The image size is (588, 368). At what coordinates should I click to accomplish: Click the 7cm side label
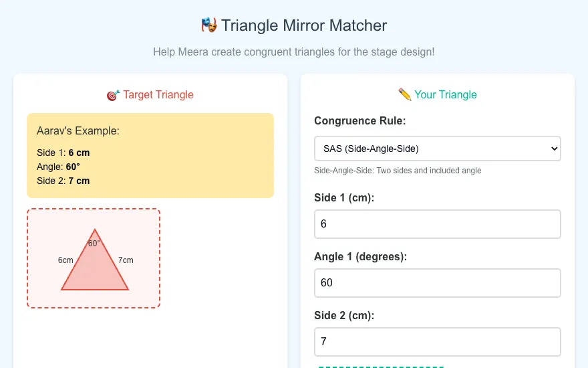point(126,260)
